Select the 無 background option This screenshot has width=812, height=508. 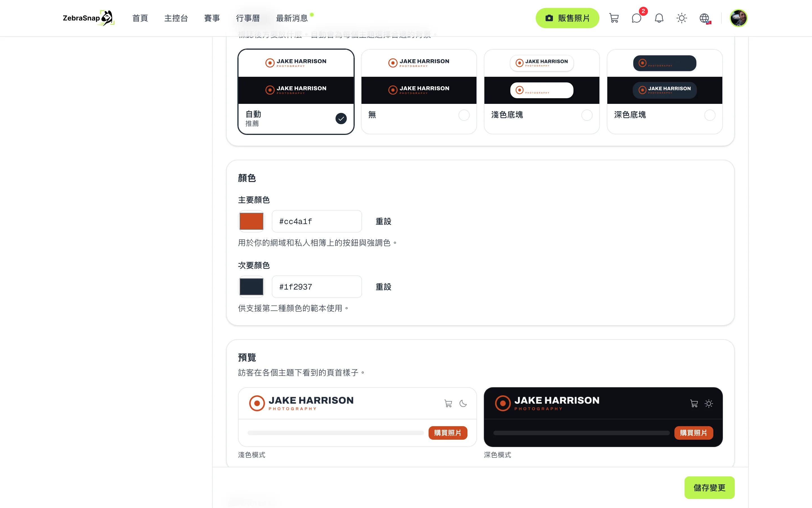click(419, 92)
